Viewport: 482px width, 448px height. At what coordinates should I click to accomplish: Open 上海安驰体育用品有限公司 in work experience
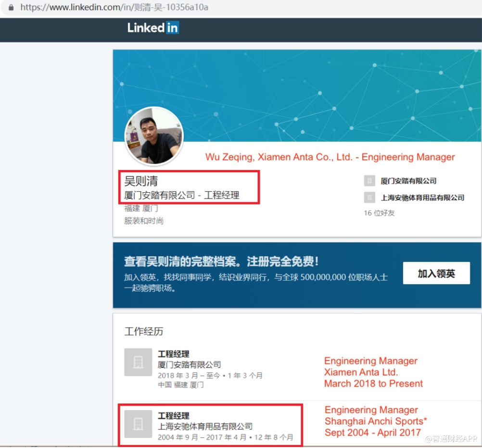205,426
